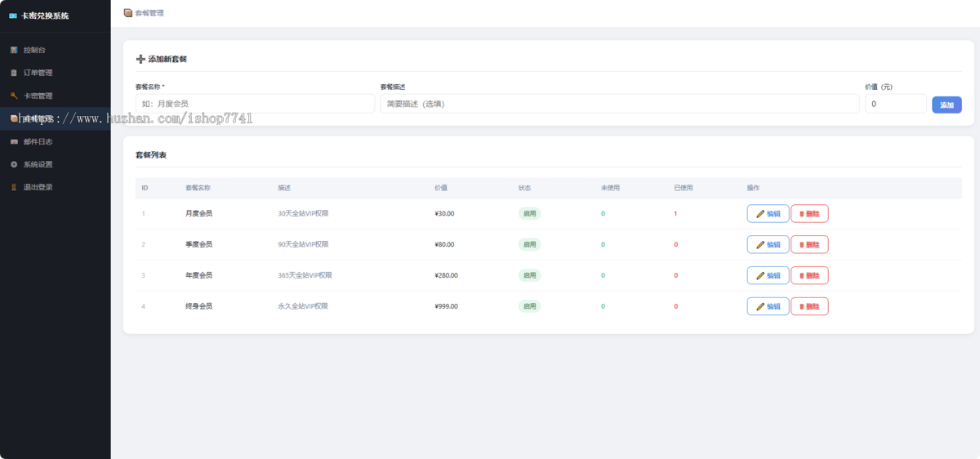The image size is (980, 459).
Task: Click the 套餐管理 page header title
Action: [149, 13]
